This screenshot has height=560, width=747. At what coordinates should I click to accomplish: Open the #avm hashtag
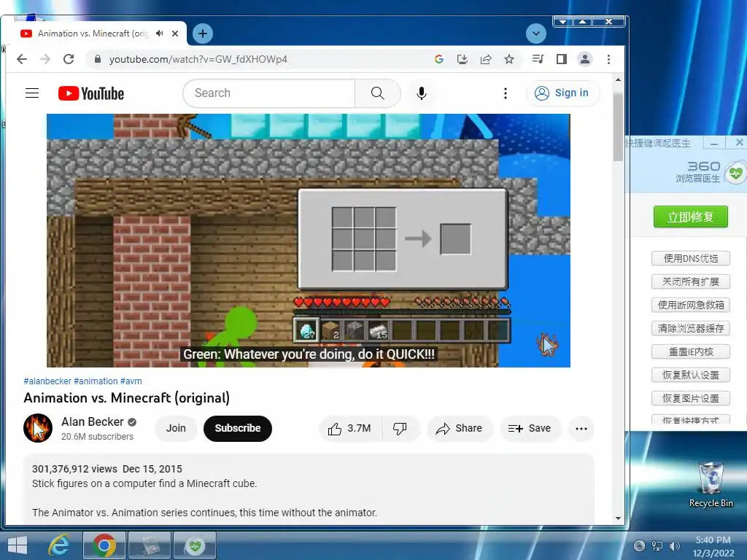131,381
